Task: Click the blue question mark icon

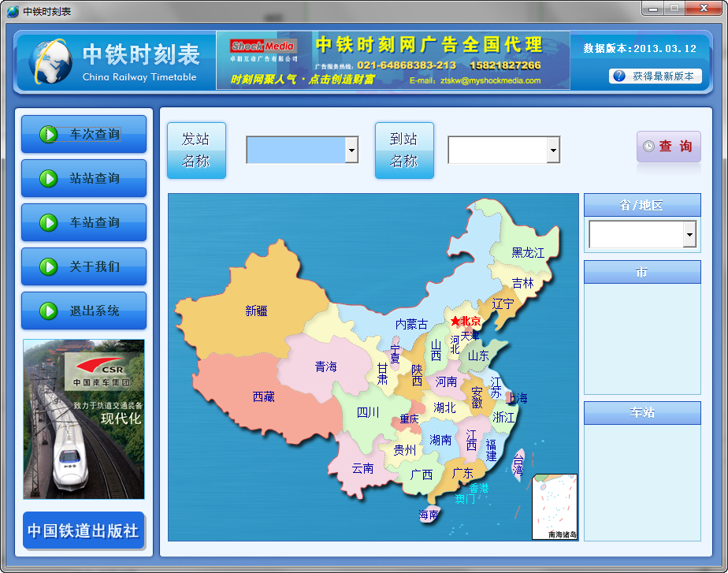Action: [x=619, y=76]
